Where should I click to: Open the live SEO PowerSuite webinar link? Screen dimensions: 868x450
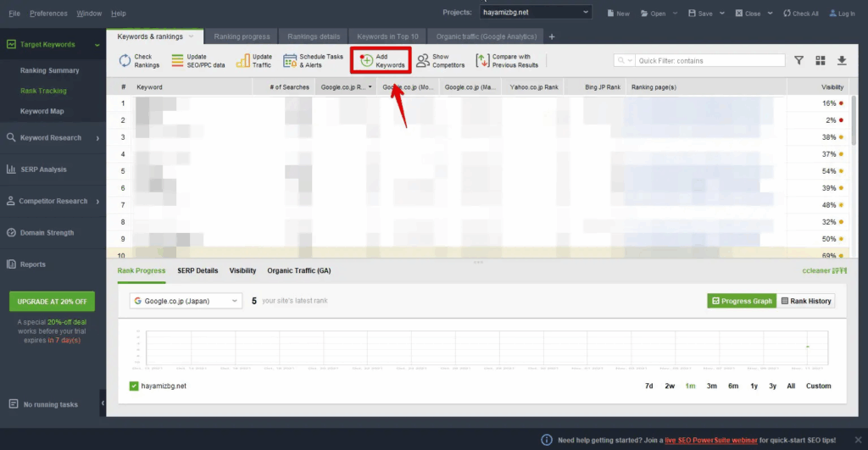(x=710, y=439)
